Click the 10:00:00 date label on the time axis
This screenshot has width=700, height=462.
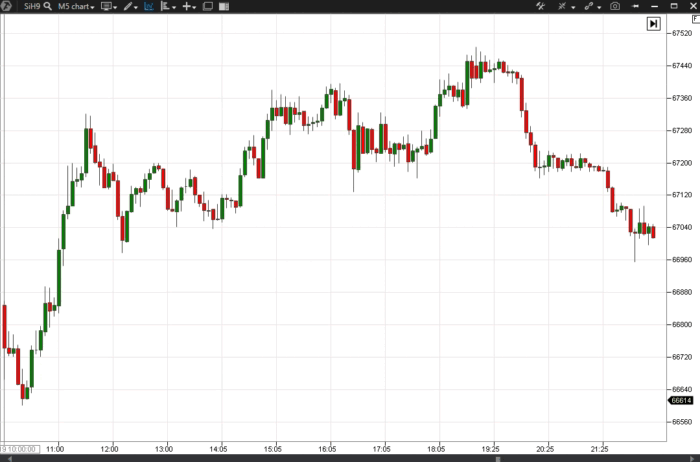[x=20, y=449]
